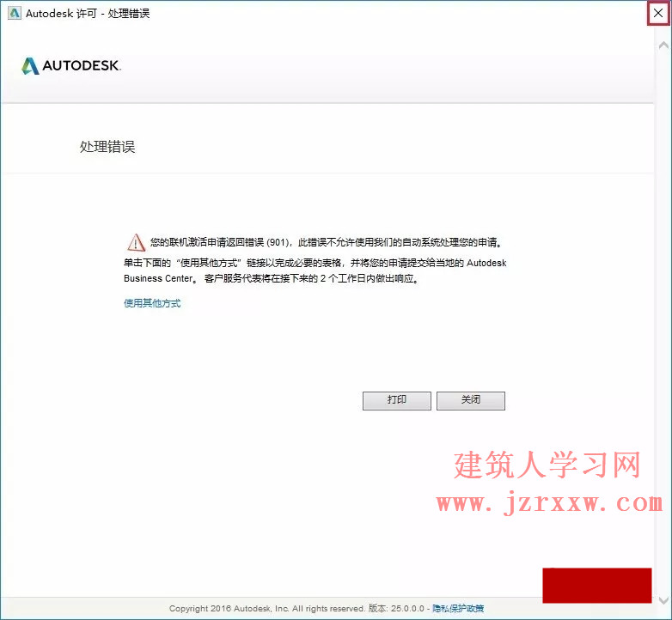Click the 关闭 button
672x620 pixels.
point(471,400)
